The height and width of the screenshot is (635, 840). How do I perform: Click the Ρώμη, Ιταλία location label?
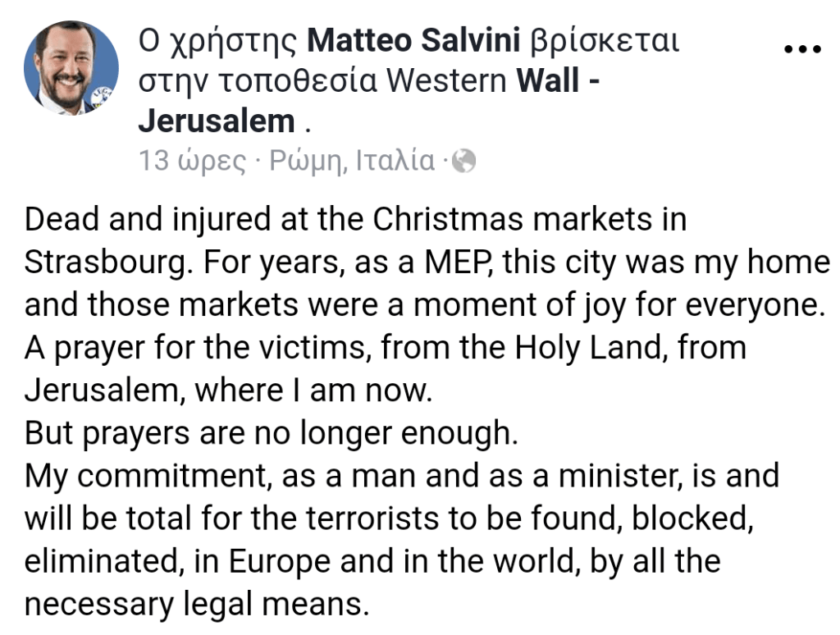click(x=352, y=161)
